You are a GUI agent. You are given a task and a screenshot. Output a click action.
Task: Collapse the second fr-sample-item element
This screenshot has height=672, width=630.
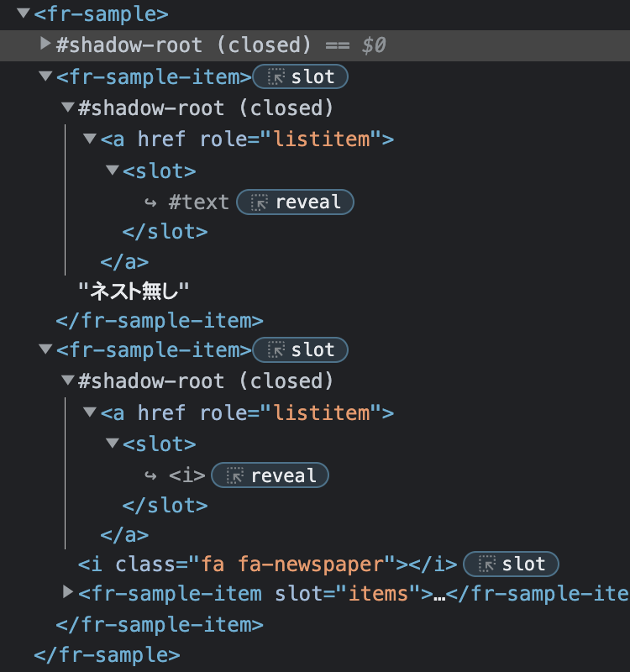45,349
